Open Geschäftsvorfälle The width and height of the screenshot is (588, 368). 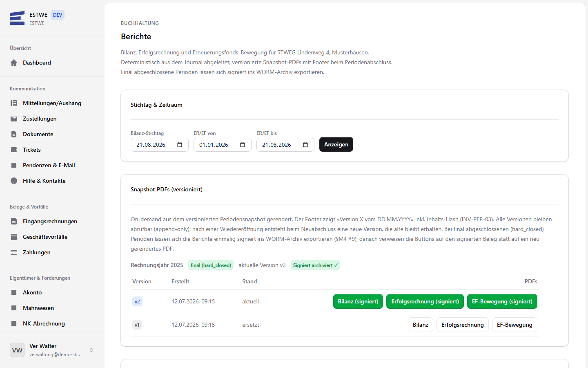(52, 237)
